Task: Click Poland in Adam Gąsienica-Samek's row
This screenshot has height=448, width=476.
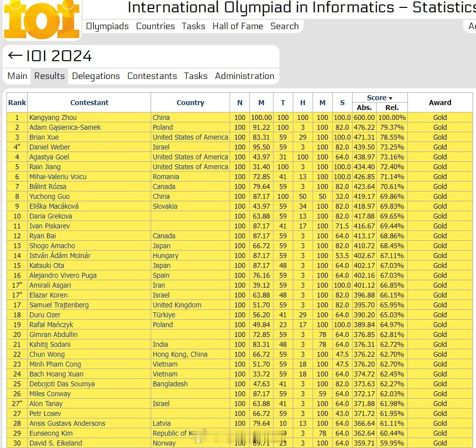Action: click(163, 127)
